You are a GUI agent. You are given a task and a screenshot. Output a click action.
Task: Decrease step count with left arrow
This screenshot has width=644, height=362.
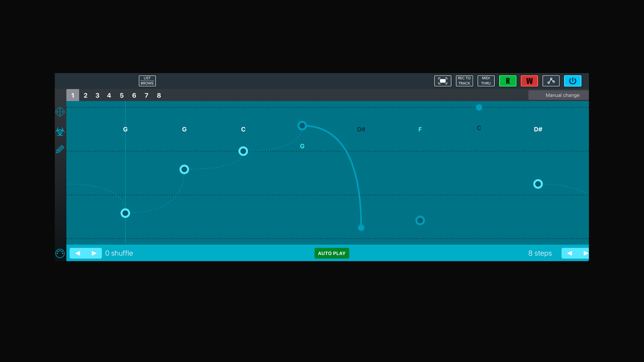pyautogui.click(x=569, y=253)
